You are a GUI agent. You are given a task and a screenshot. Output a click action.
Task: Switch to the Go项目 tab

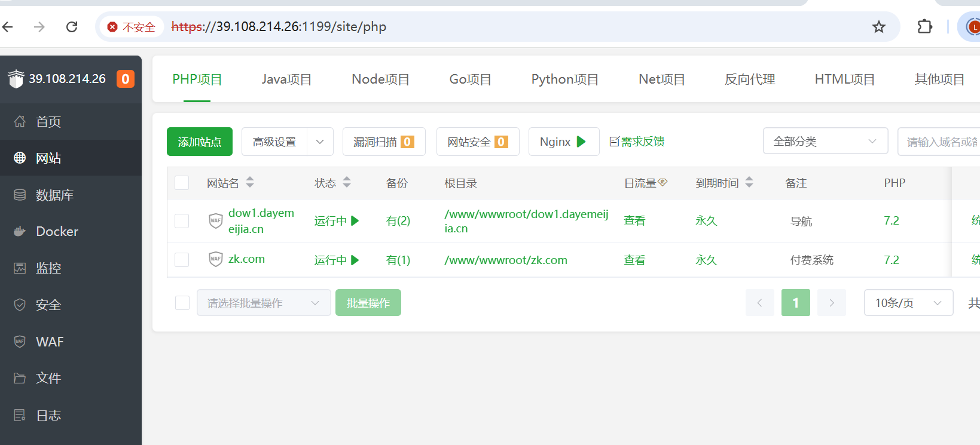(470, 79)
